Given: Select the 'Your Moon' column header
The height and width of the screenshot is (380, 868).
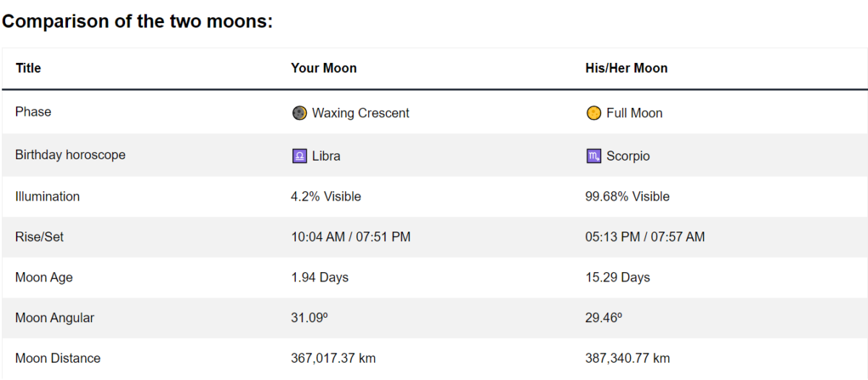Looking at the screenshot, I should [323, 68].
